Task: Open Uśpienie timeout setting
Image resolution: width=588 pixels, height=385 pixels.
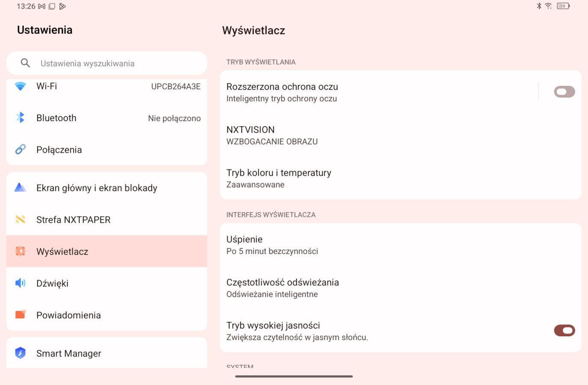Action: tap(401, 245)
